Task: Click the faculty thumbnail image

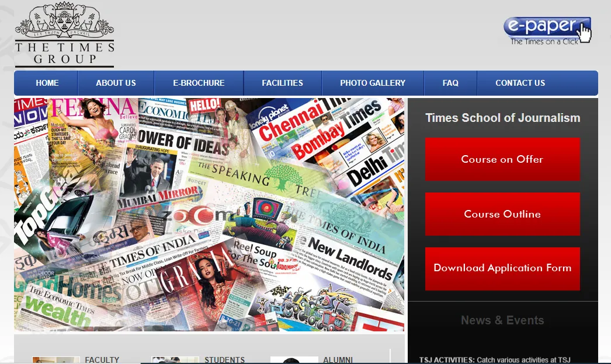Action: click(56, 360)
